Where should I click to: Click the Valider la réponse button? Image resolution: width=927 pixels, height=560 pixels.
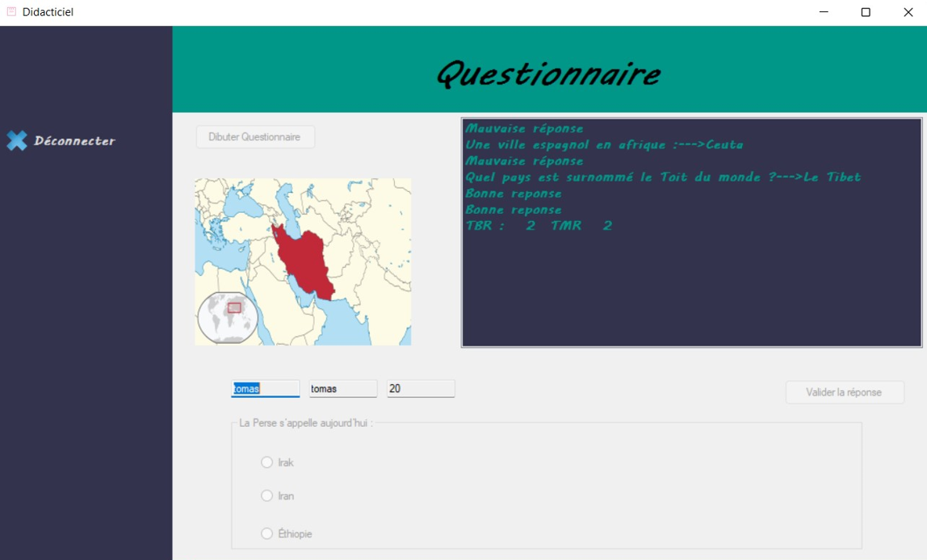pos(845,392)
